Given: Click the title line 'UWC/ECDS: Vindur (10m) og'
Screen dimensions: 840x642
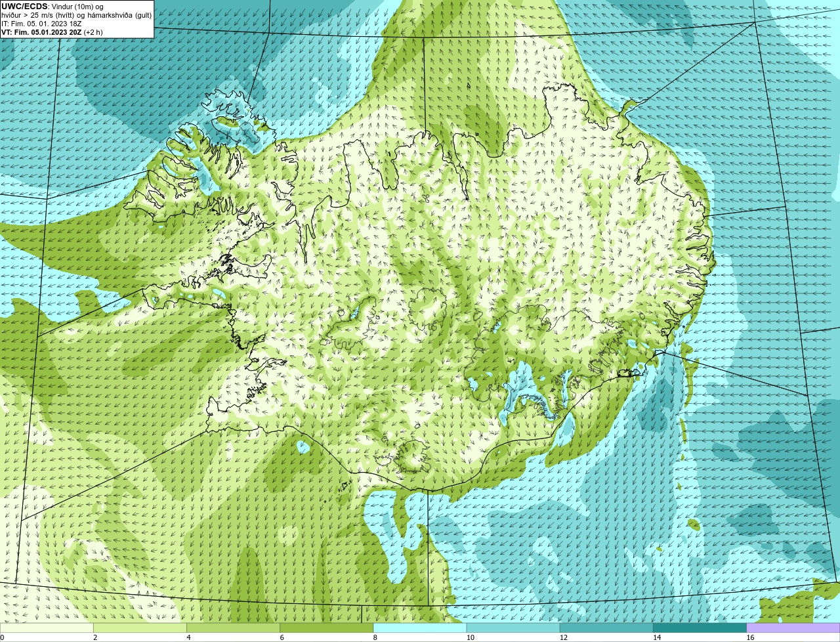Looking at the screenshot, I should (52, 7).
